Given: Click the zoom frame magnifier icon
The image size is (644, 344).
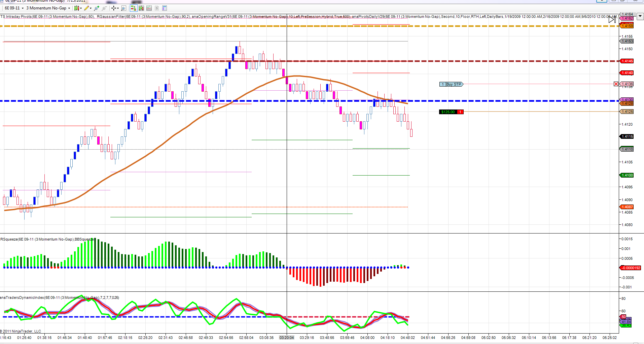Looking at the screenshot, I should [123, 8].
